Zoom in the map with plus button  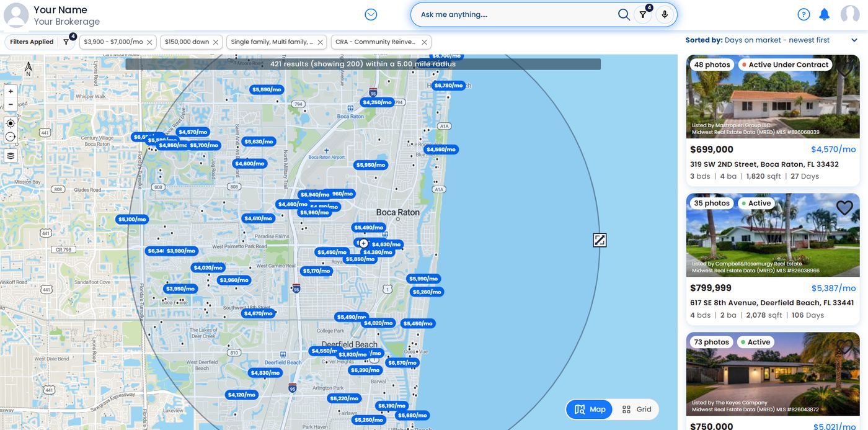pos(11,91)
